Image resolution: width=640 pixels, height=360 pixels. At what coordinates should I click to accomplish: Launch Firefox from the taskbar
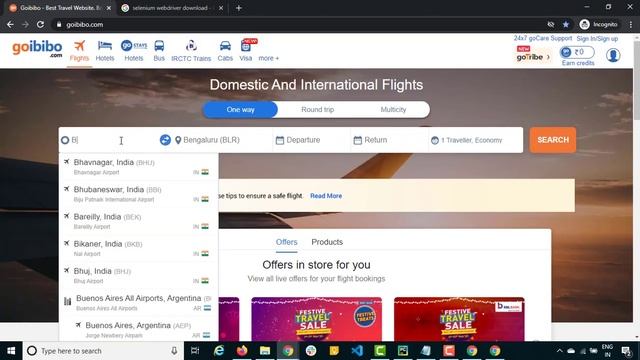(x=242, y=351)
